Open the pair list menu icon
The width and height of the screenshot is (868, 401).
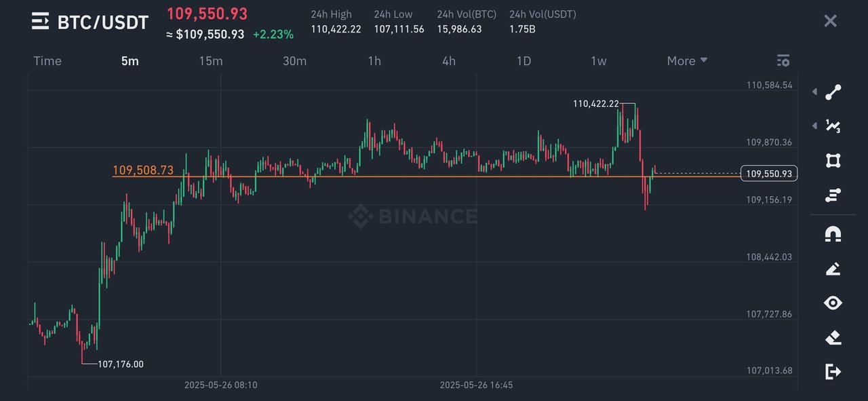pos(41,22)
